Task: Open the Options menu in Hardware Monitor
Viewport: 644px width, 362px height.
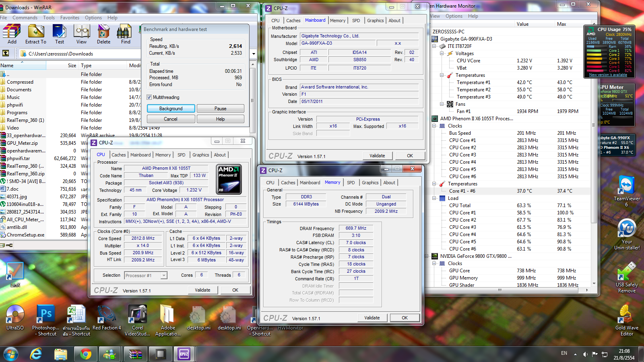Action: click(454, 16)
